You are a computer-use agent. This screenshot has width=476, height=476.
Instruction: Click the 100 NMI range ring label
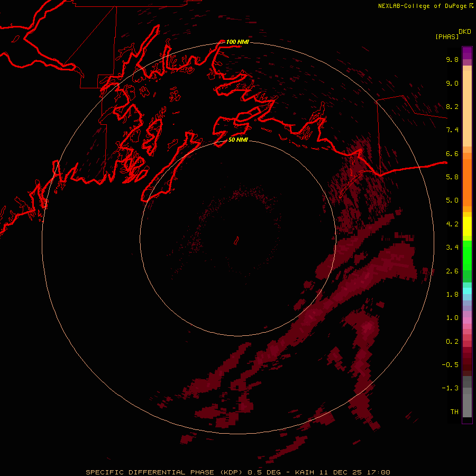237,42
